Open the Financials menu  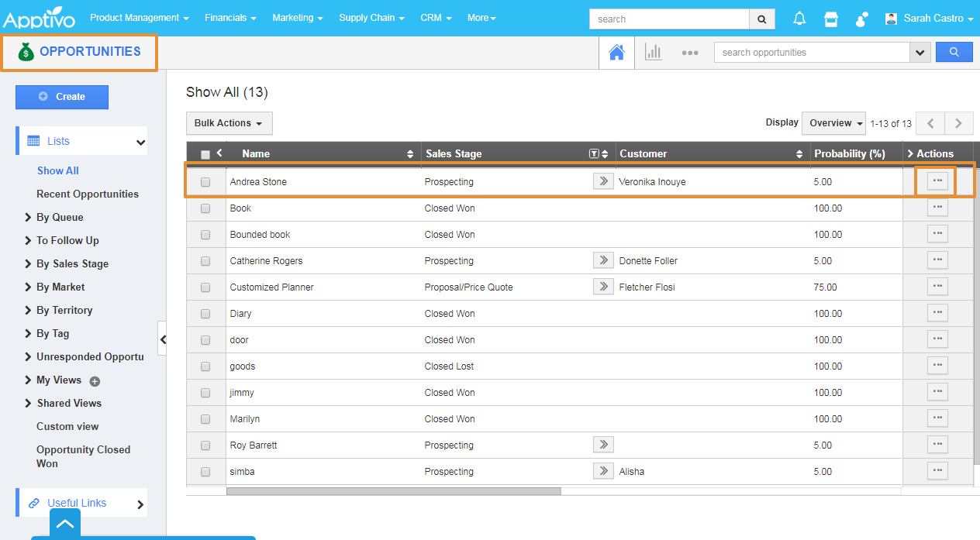[230, 18]
